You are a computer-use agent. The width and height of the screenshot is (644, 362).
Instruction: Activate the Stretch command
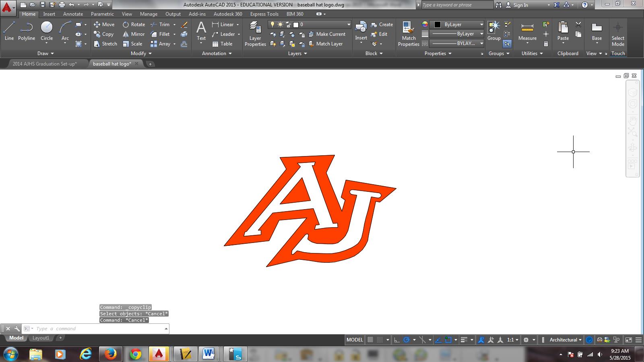pyautogui.click(x=105, y=44)
